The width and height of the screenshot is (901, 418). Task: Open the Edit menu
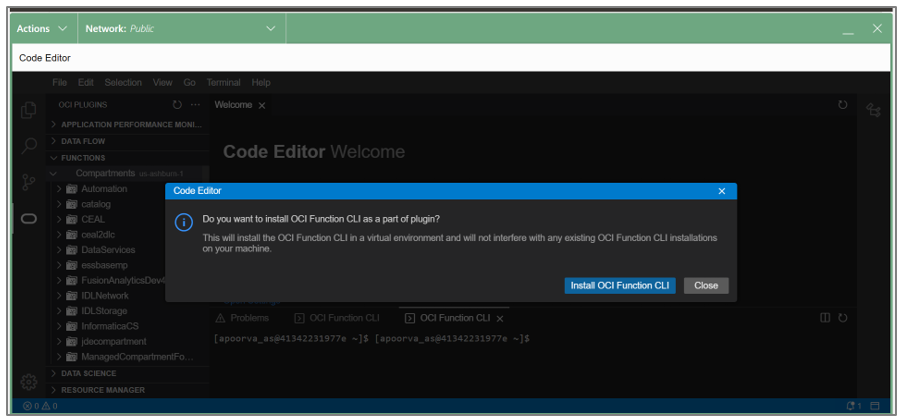point(86,82)
